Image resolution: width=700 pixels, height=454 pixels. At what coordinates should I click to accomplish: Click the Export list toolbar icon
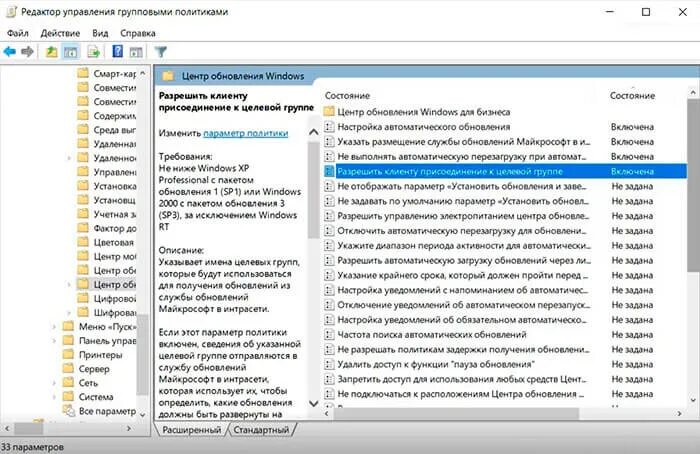click(x=93, y=52)
